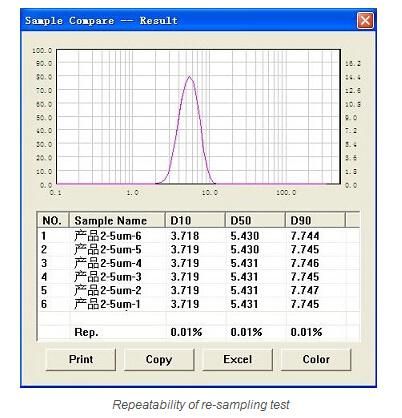Screen dimensions: 402x418
Task: Click D50 value 5.431 in row 6
Action: click(244, 304)
